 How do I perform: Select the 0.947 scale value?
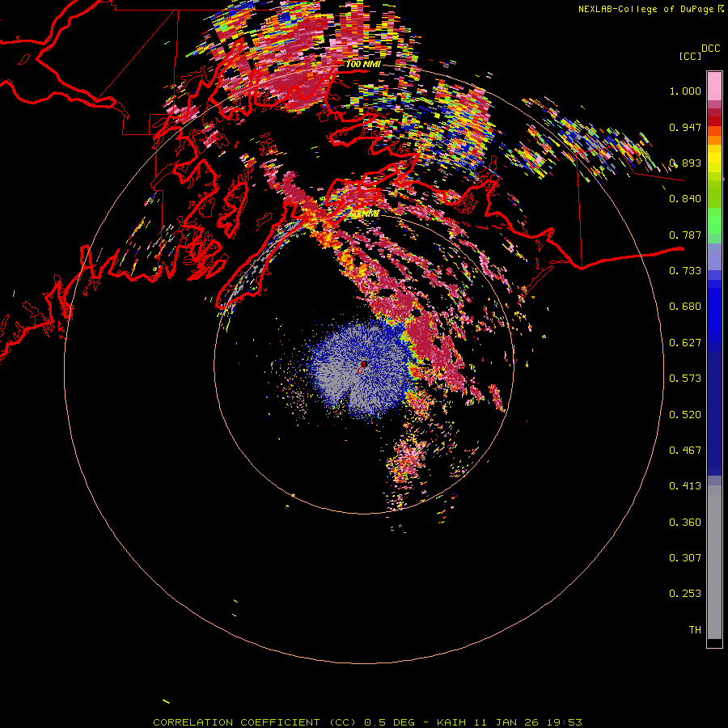click(x=685, y=127)
